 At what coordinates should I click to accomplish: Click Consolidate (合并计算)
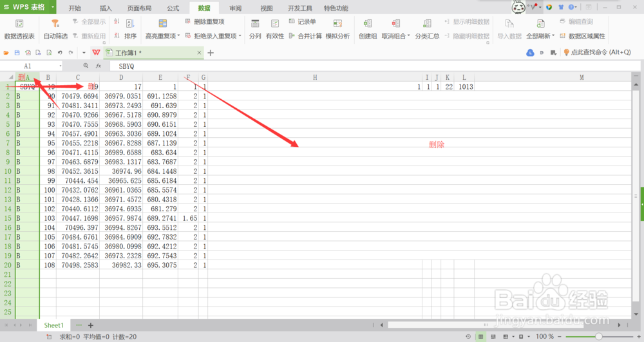305,35
